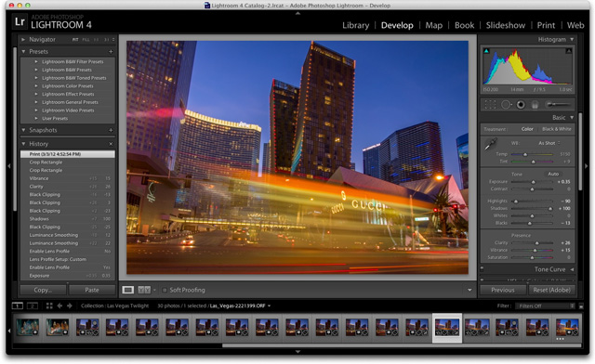The image size is (595, 364).
Task: Expand Lightroom B&W Filter Presets folder
Action: click(x=36, y=61)
